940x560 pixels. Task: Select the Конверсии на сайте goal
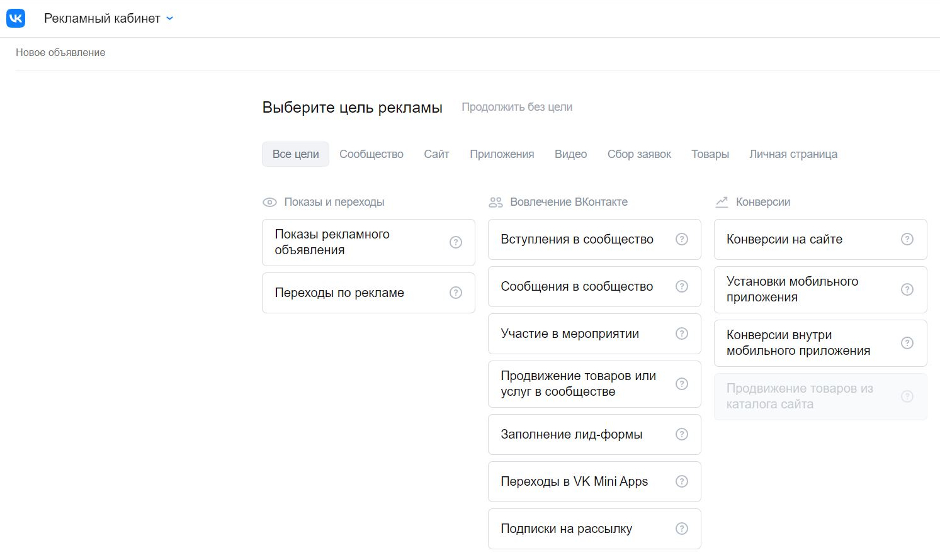coord(820,239)
